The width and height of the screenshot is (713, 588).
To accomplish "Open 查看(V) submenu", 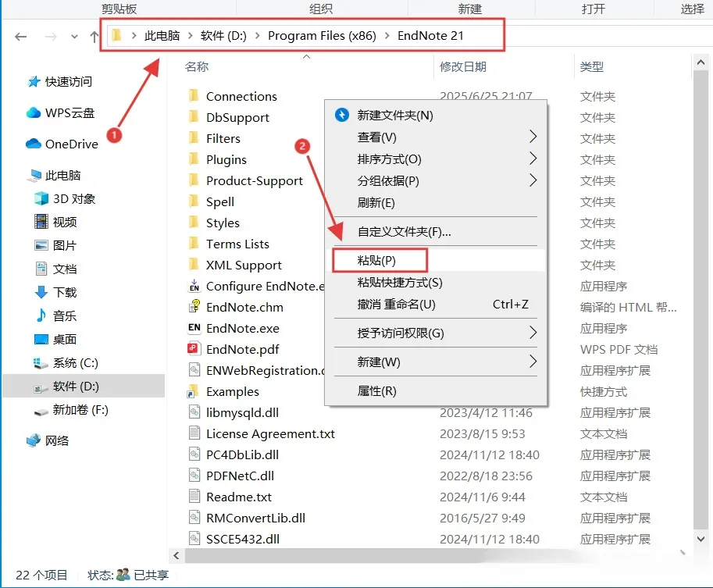I will tap(437, 137).
